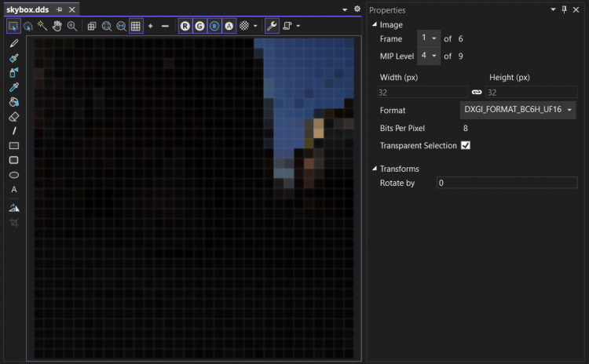This screenshot has height=364, width=589.
Task: Click the width-height link button
Action: pyautogui.click(x=477, y=93)
